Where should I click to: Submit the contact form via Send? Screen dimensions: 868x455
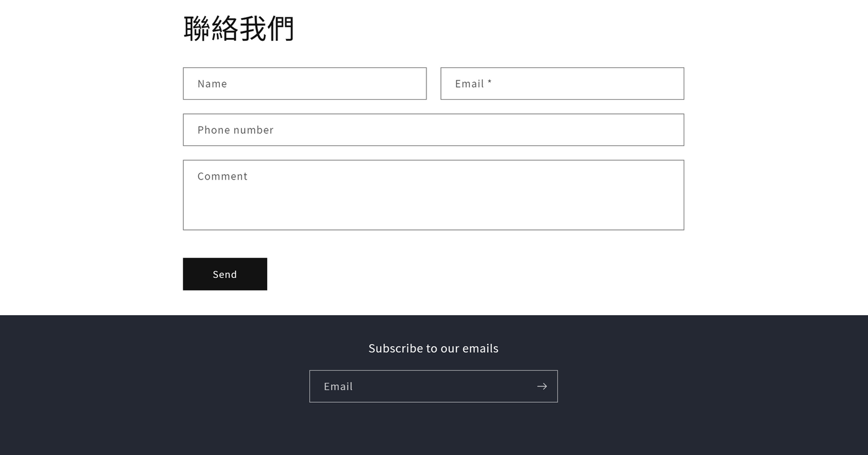(x=225, y=274)
